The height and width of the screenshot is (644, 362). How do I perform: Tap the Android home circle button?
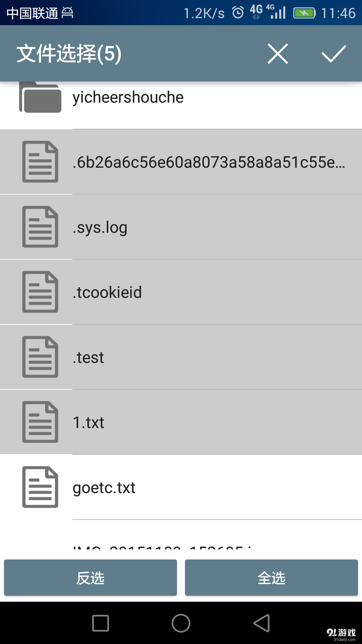[x=181, y=623]
